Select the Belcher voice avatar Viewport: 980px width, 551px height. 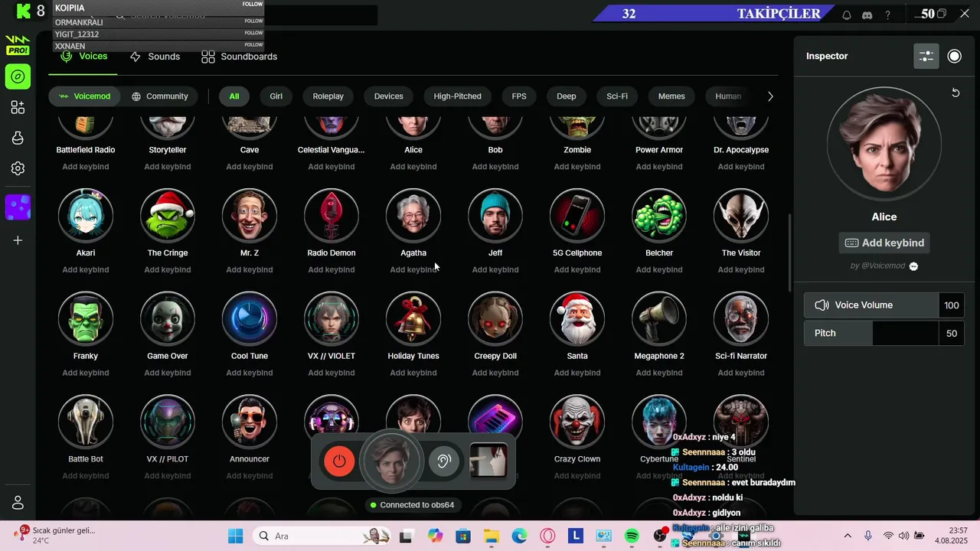659,216
